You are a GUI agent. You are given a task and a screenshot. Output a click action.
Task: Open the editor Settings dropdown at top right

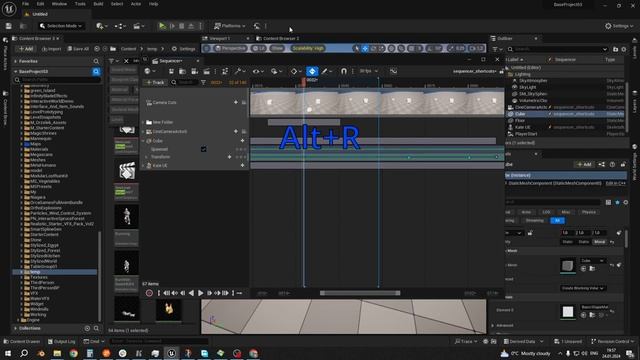coord(619,26)
